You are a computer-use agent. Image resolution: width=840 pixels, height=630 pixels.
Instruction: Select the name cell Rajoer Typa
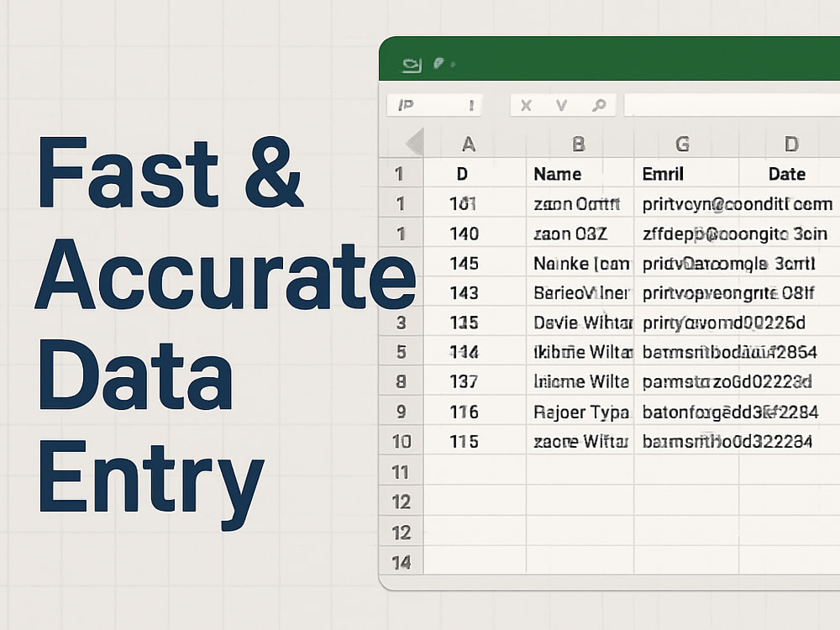pos(580,412)
